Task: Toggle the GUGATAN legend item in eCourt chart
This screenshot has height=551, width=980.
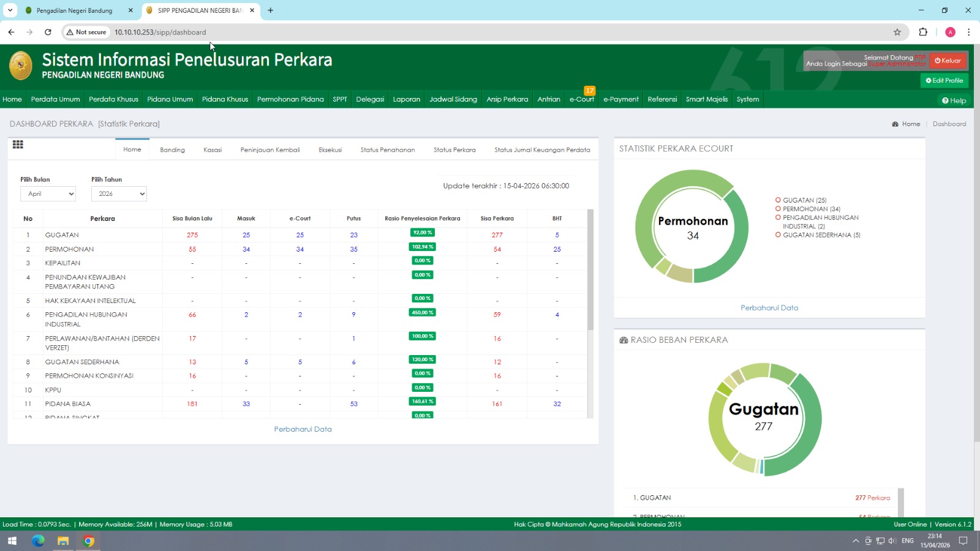Action: click(804, 200)
